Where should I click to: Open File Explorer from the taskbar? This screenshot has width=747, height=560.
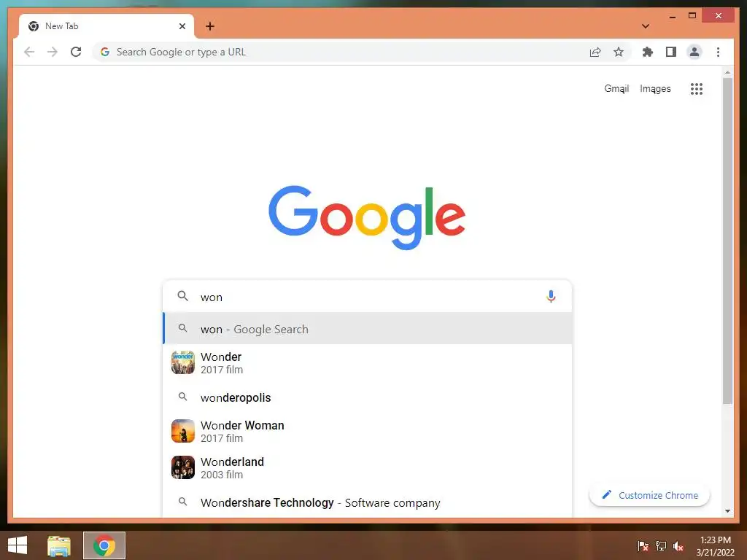[59, 545]
